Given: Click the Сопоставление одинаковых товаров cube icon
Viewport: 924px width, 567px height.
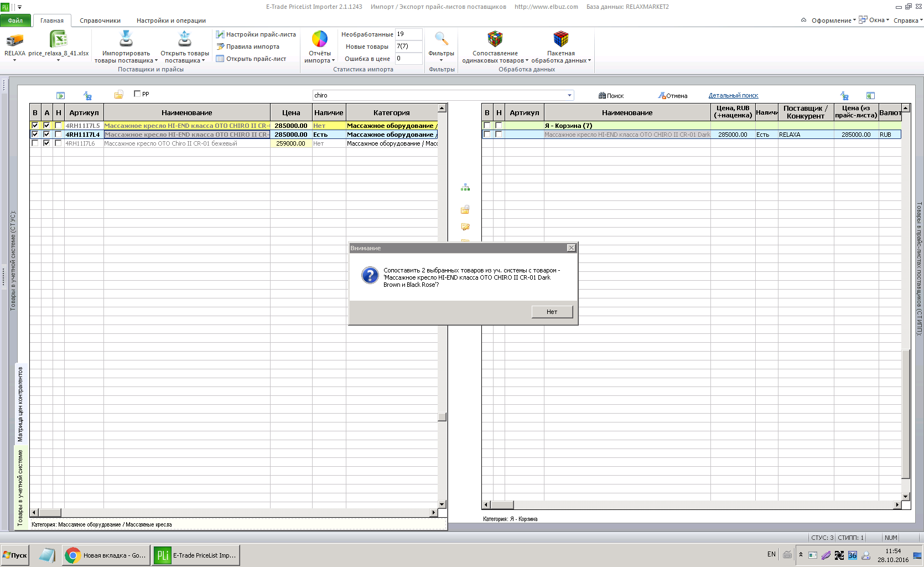Looking at the screenshot, I should [x=495, y=39].
